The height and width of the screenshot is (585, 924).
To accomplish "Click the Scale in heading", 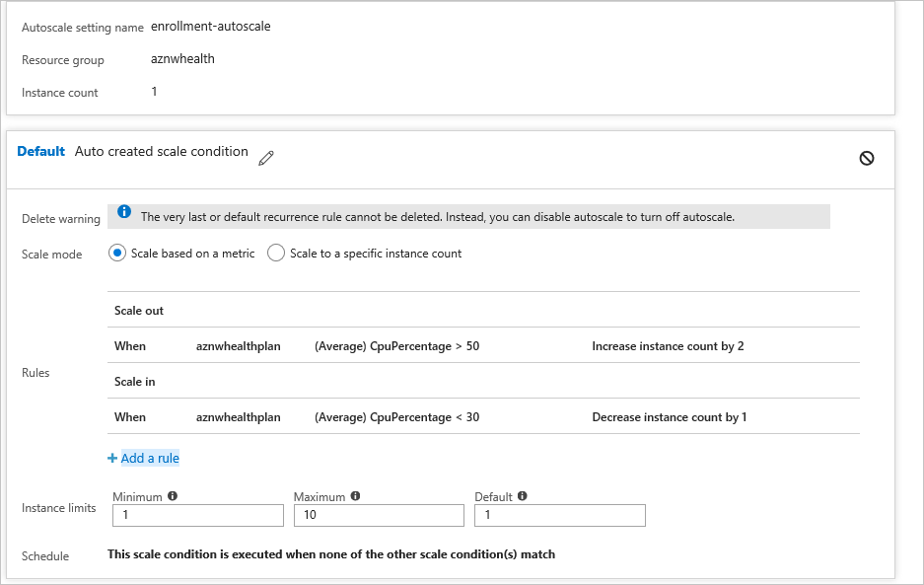I will point(134,382).
